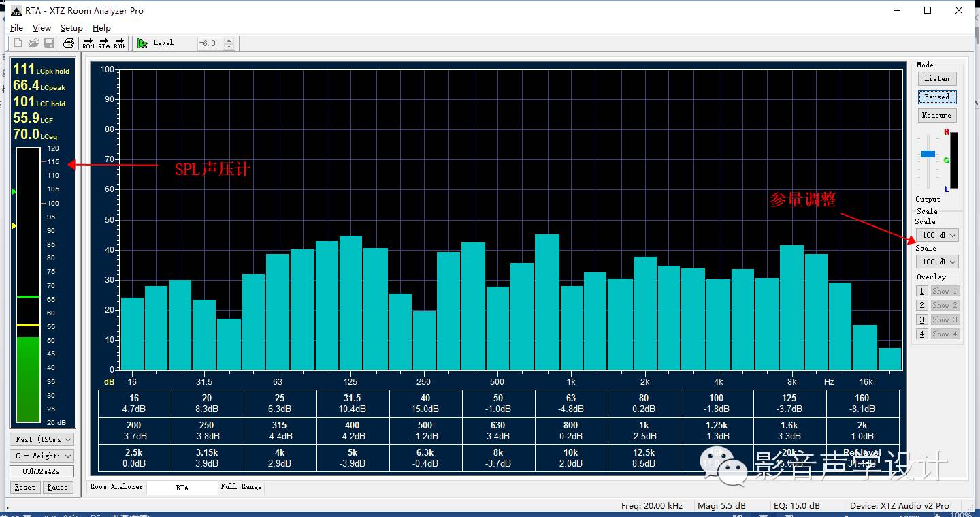Toggle Show 2 overlay
This screenshot has width=980, height=517.
tap(945, 305)
